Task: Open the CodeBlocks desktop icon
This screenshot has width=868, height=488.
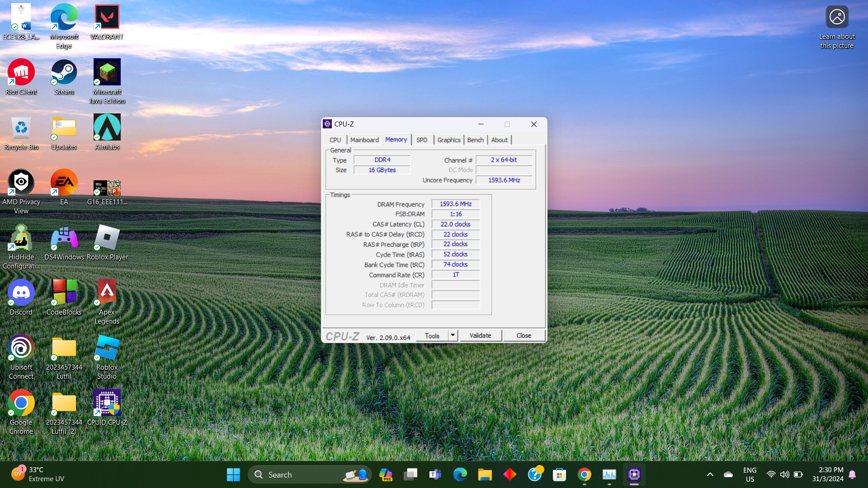Action: pos(64,298)
